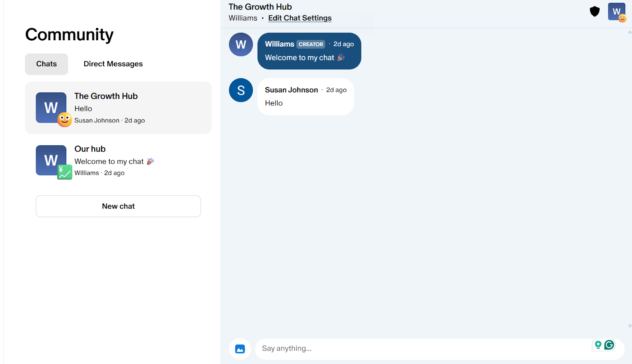
Task: Click the Grammarly icon in message box
Action: click(609, 345)
